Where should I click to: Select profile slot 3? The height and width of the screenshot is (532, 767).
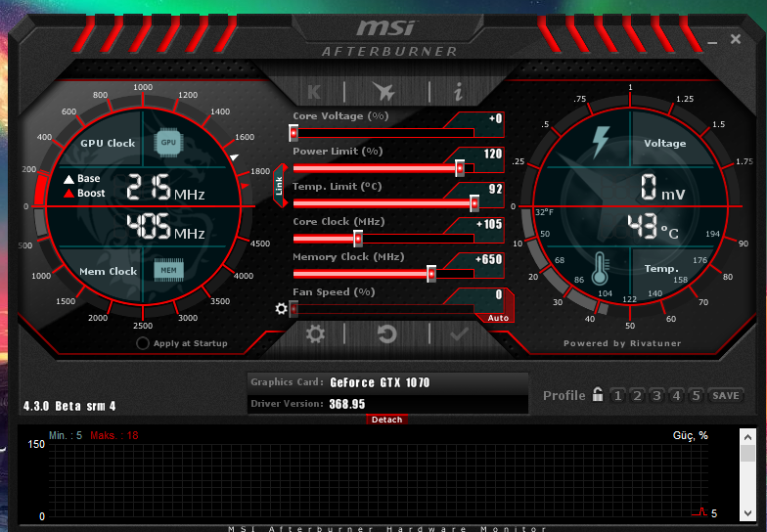pyautogui.click(x=656, y=395)
